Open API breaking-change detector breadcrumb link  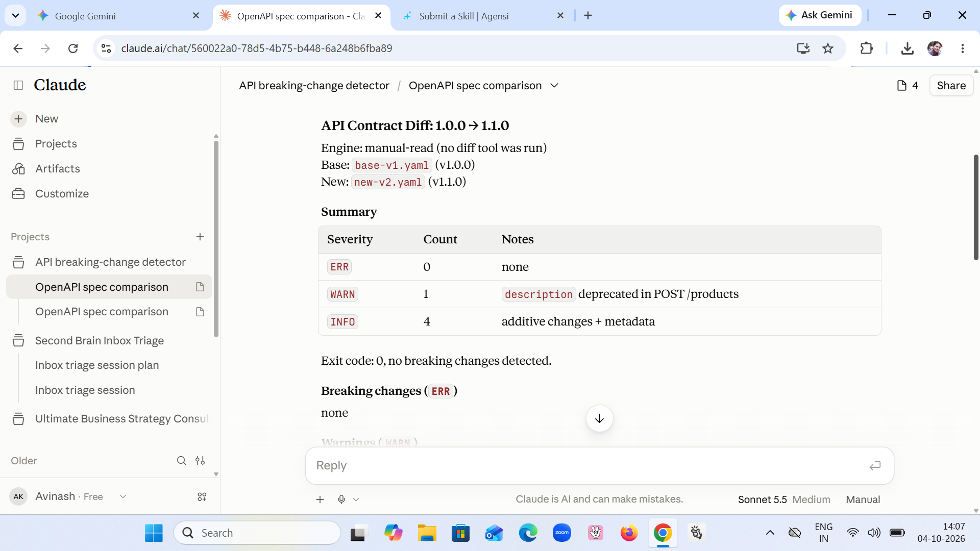click(x=314, y=86)
